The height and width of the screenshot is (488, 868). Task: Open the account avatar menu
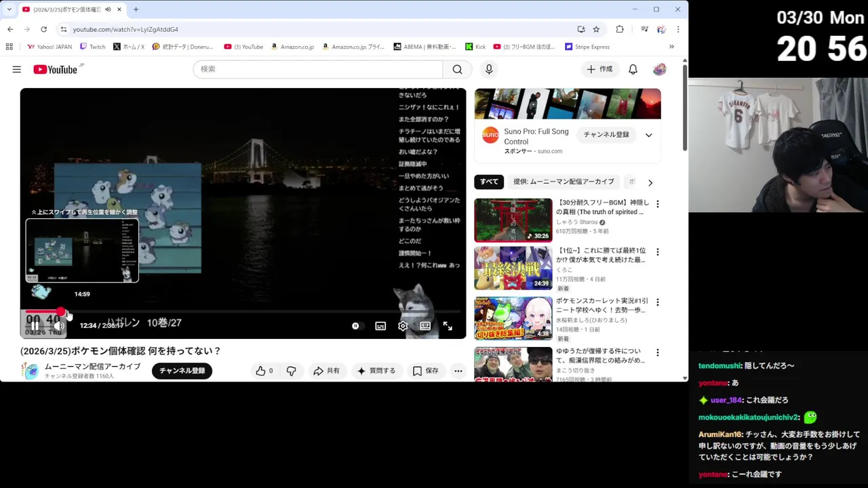point(659,69)
